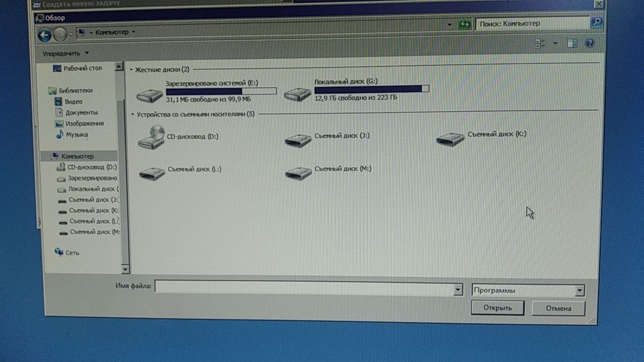Toggle the preview pane icon
Viewport: 644px width, 362px height.
click(572, 44)
